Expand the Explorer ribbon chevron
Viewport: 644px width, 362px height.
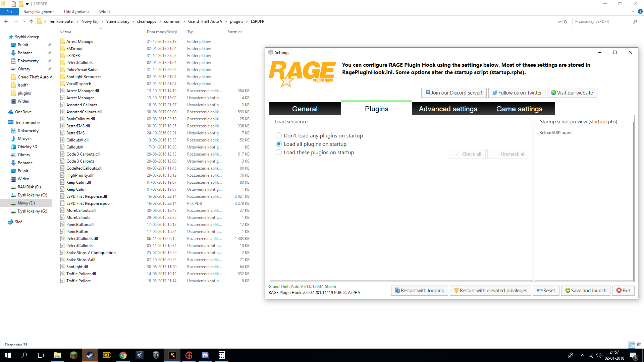[x=633, y=12]
